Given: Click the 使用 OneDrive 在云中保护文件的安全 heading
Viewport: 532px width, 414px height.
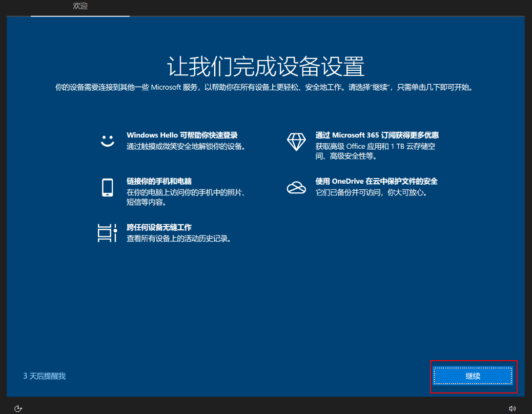Looking at the screenshot, I should pyautogui.click(x=376, y=181).
